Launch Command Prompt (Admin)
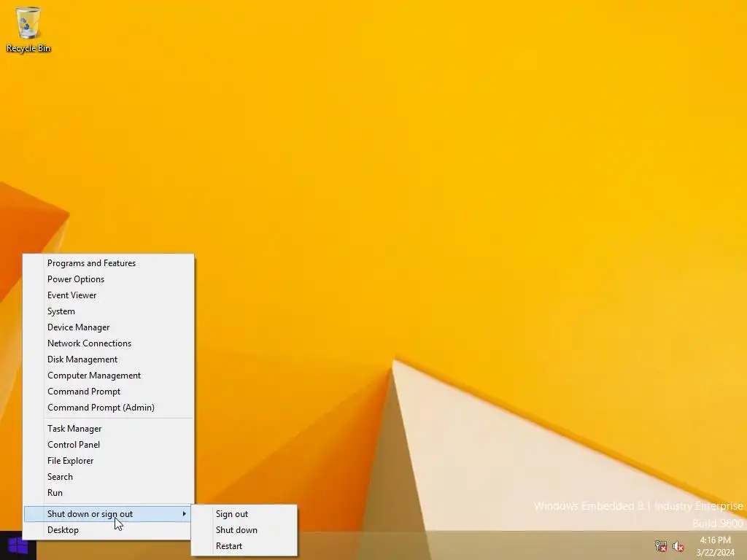747x560 pixels. [x=109, y=408]
